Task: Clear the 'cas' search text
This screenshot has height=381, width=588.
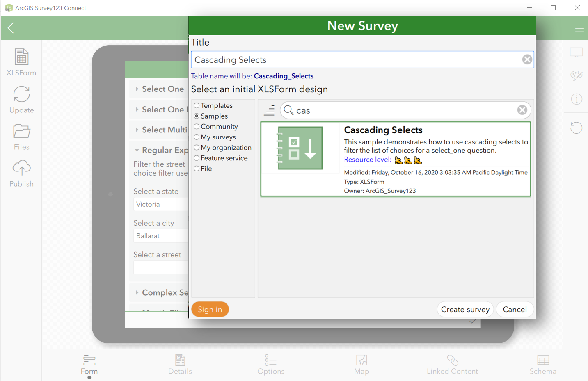Action: (x=522, y=110)
